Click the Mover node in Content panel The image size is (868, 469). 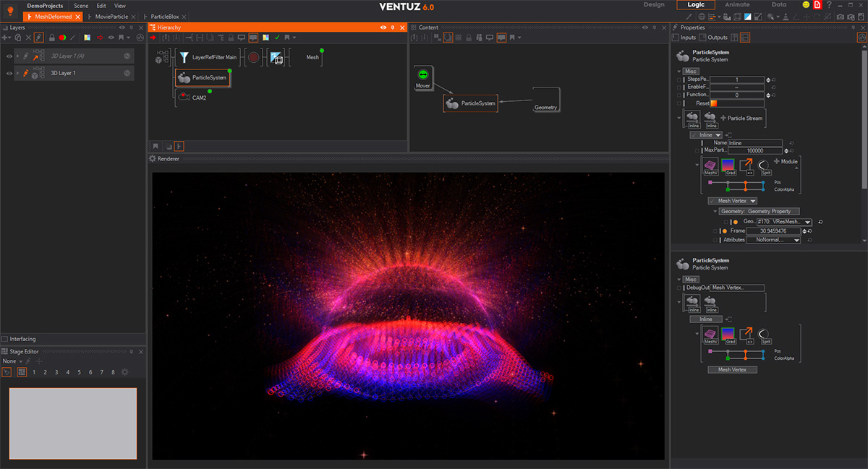point(423,79)
